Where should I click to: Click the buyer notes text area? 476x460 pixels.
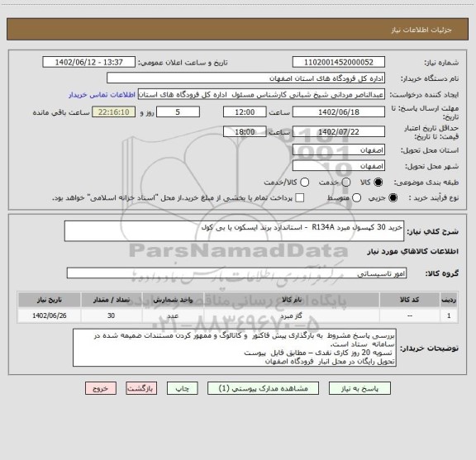point(235,348)
